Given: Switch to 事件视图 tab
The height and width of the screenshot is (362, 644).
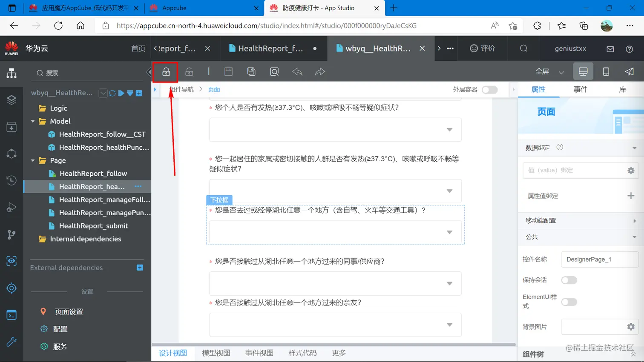Looking at the screenshot, I should [259, 353].
